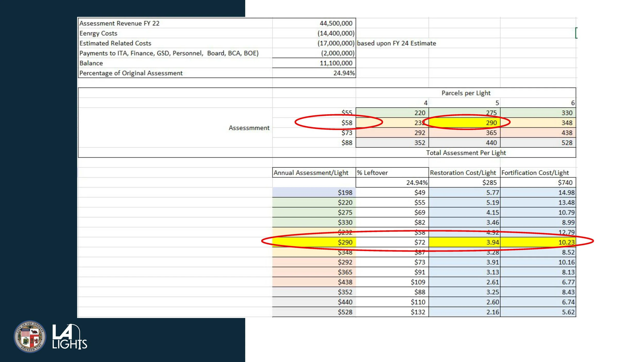Viewport: 644px width, 362px height.
Task: Select the 5.62 fortification ratio cell
Action: pos(538,312)
